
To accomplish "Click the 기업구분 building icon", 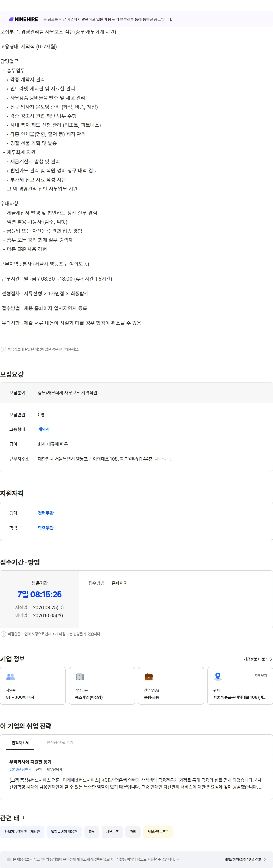I will (x=79, y=676).
